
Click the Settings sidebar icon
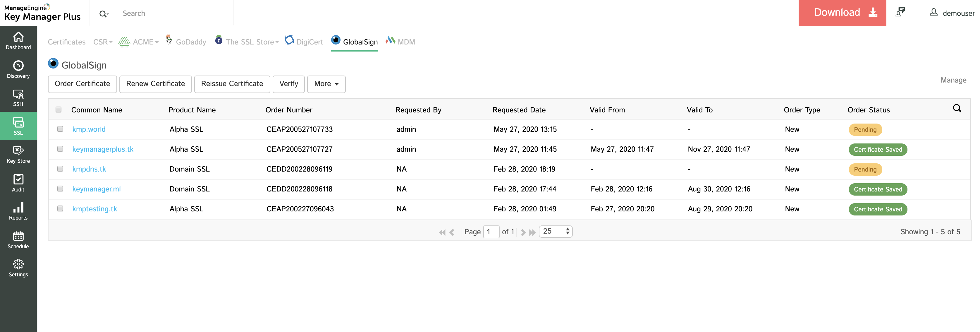[18, 268]
